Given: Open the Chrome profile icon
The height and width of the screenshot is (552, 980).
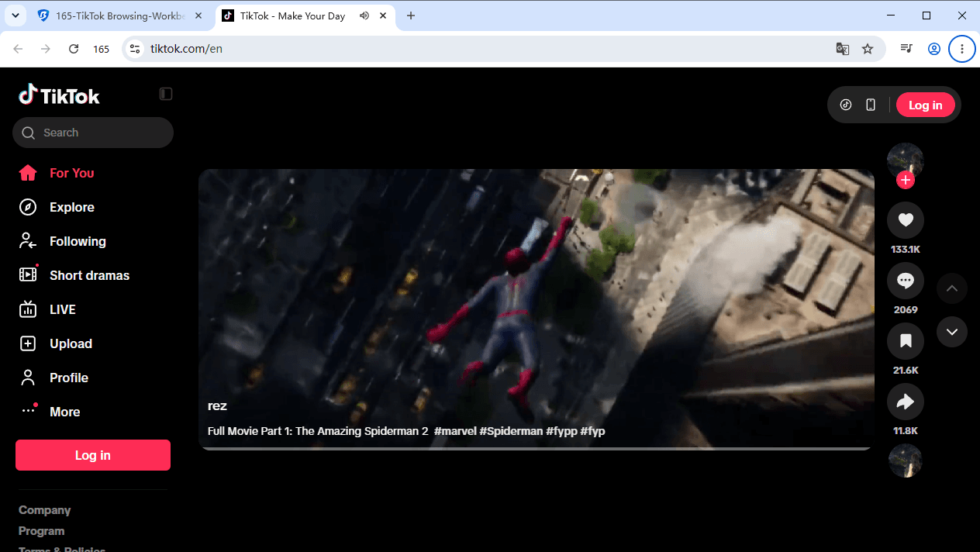Looking at the screenshot, I should [x=934, y=49].
